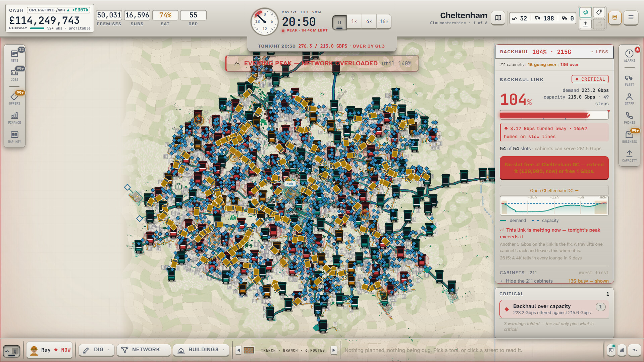Click the 54 of 54 slots text

515,148
